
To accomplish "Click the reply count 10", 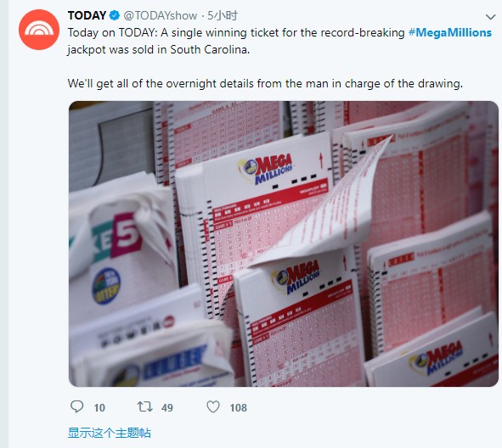I will coord(99,408).
